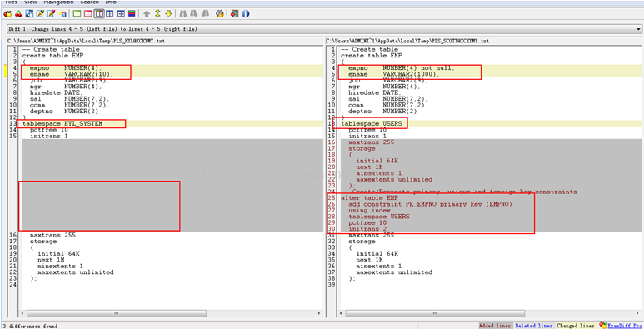Click the PLS_HYL left file path label
The height and width of the screenshot is (329, 644).
(x=87, y=41)
